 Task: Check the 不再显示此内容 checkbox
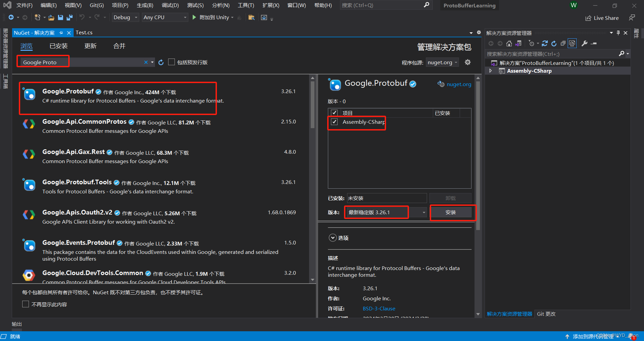(x=26, y=304)
